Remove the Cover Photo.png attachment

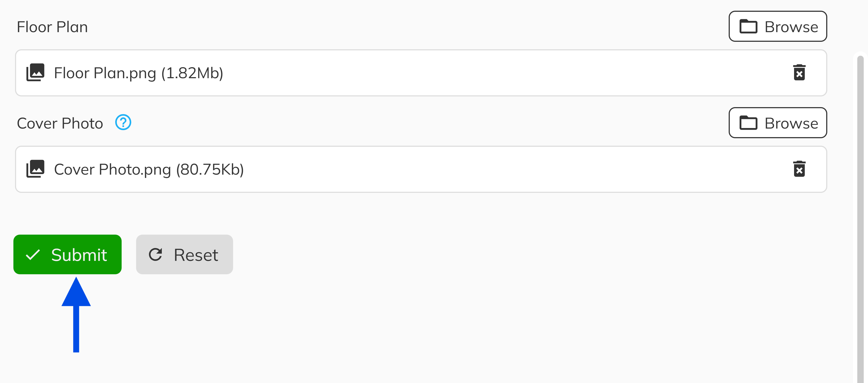799,169
